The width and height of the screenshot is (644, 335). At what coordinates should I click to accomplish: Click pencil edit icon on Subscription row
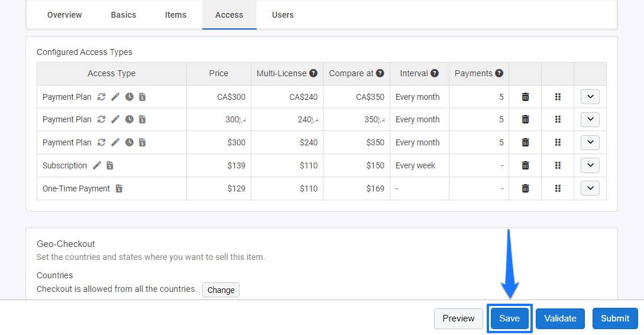point(97,165)
